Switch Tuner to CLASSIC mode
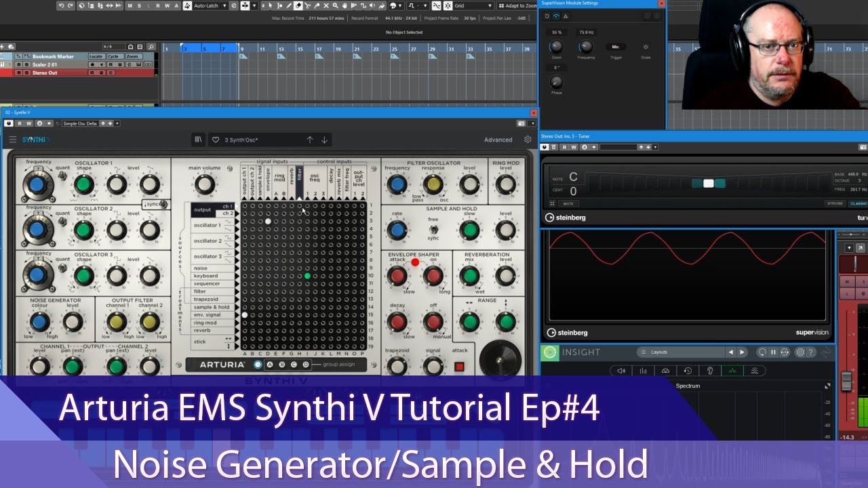 (x=858, y=203)
